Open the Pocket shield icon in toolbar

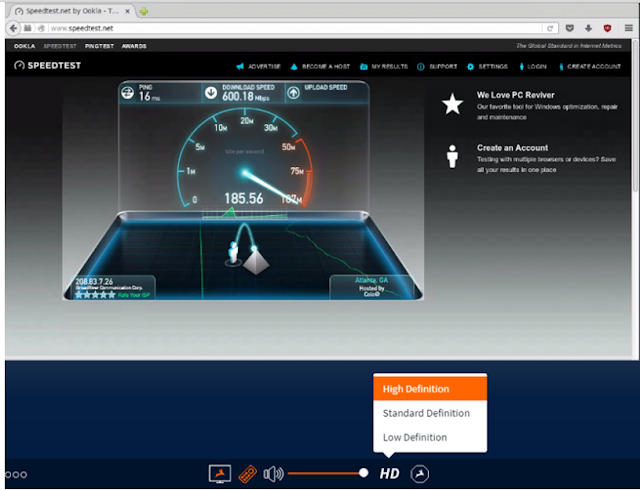570,28
